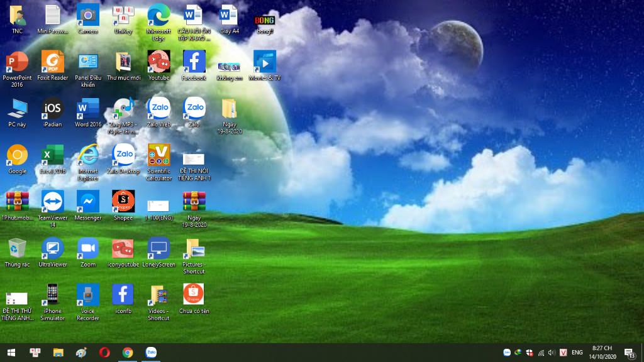Open the 1-100(ENG) file
This screenshot has width=644, height=362.
coord(158,206)
